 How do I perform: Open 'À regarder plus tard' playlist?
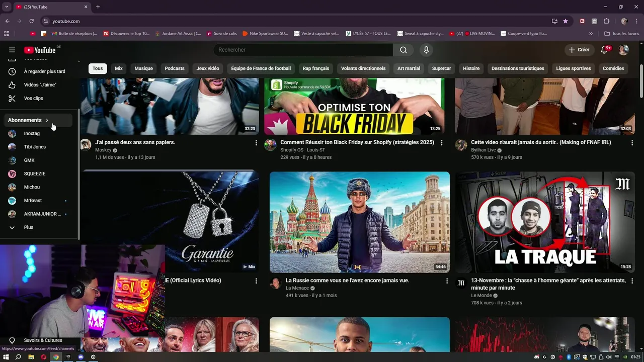[39, 71]
